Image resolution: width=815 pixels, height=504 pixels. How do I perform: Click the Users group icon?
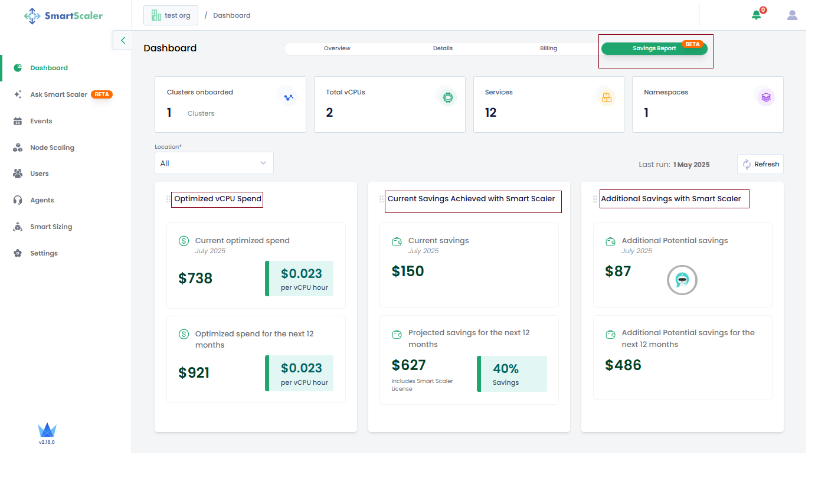click(x=18, y=174)
